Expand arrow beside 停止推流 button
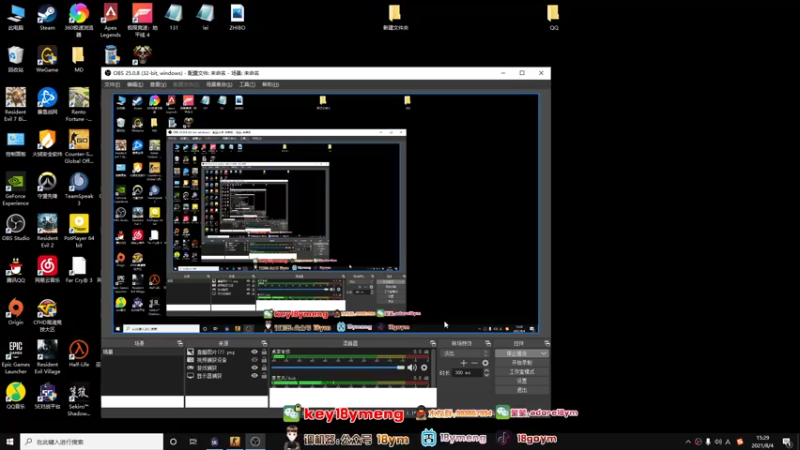Image resolution: width=800 pixels, height=450 pixels. pos(544,353)
